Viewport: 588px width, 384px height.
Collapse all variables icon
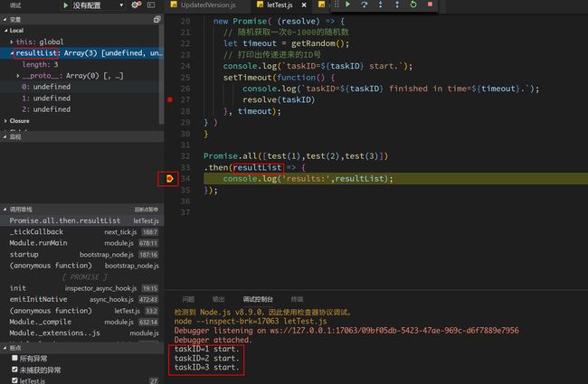[156, 19]
